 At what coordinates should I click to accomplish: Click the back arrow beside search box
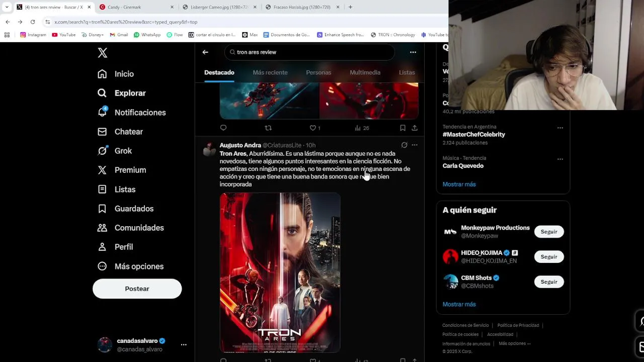click(205, 52)
